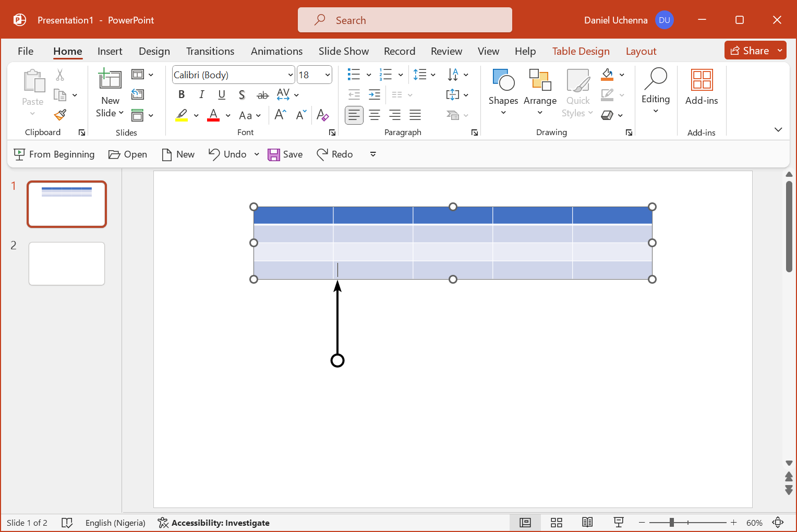This screenshot has height=532, width=797.
Task: Click the Format Painter brush icon
Action: click(x=61, y=115)
